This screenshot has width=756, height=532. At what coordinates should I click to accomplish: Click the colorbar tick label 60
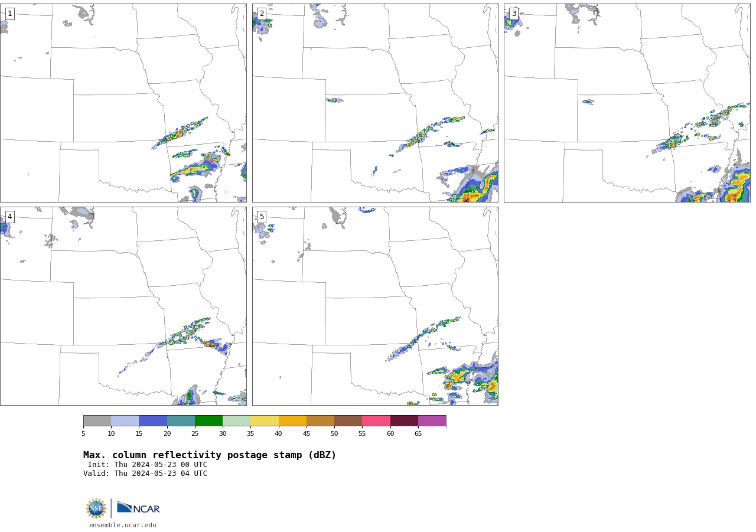point(390,434)
